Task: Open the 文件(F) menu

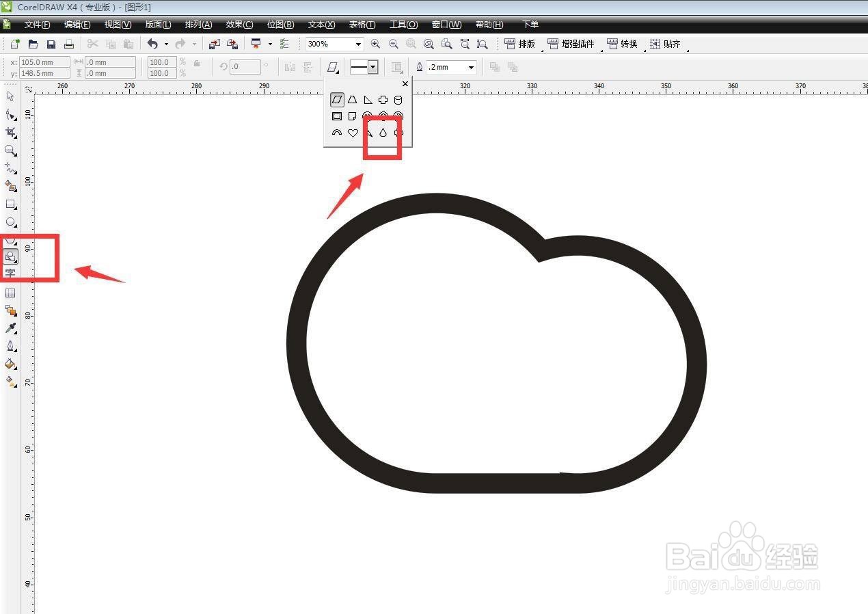Action: click(x=38, y=25)
